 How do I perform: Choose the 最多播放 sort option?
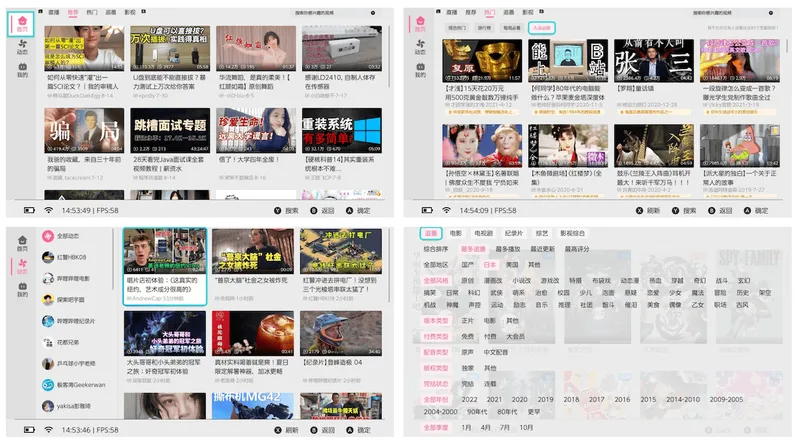tap(508, 249)
